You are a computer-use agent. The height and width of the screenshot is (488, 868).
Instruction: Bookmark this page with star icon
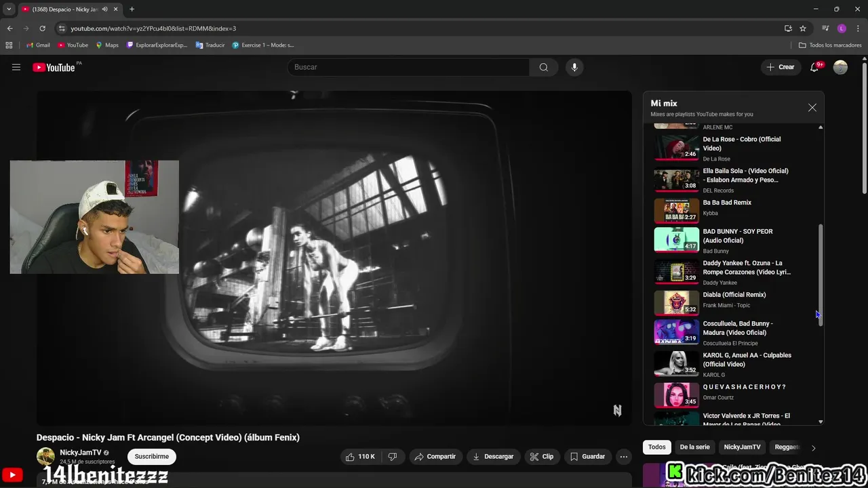(803, 28)
